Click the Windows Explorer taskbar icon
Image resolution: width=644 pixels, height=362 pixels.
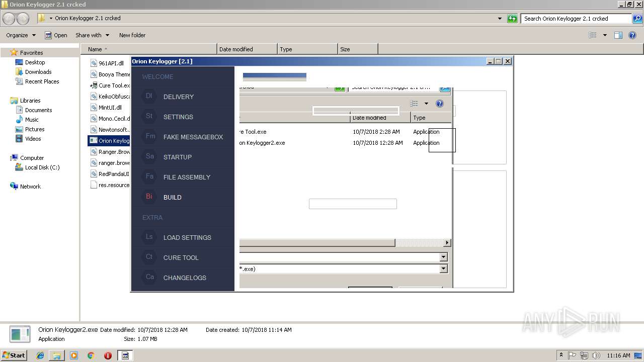[57, 355]
